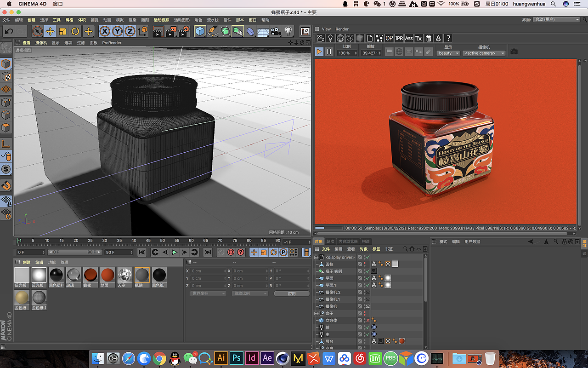
Task: Select the Move tool in the top toolbar
Action: 50,31
